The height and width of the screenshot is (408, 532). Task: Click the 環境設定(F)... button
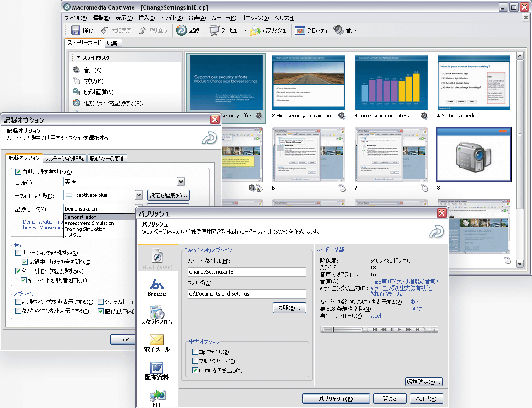pos(424,381)
